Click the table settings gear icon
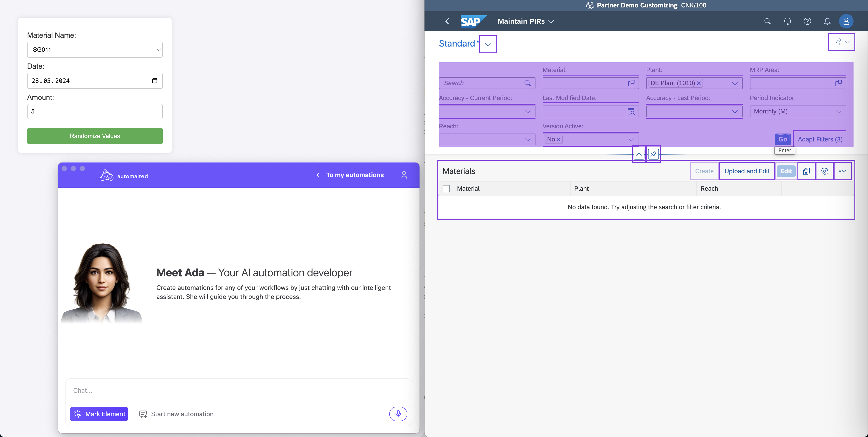Screen dimensions: 868x437 [824, 171]
